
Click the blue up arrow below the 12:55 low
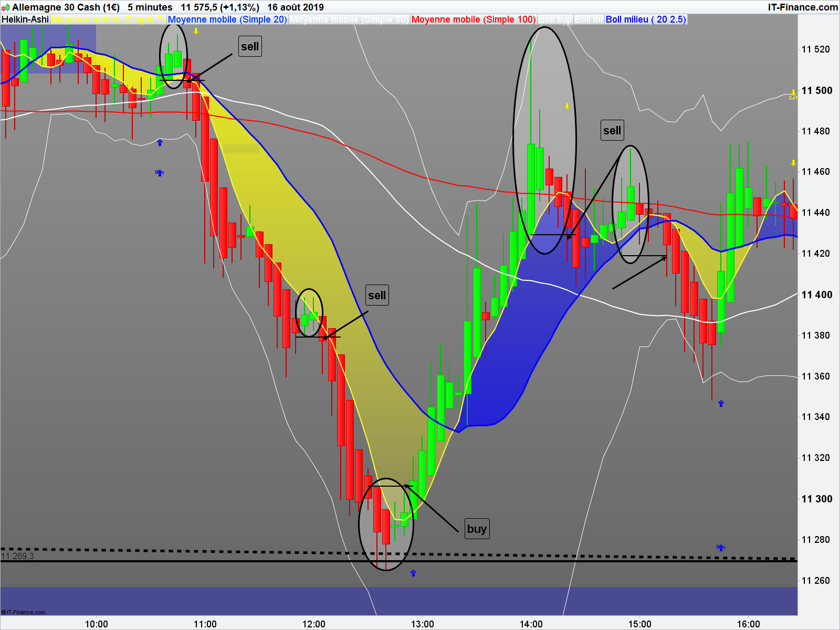pyautogui.click(x=413, y=573)
